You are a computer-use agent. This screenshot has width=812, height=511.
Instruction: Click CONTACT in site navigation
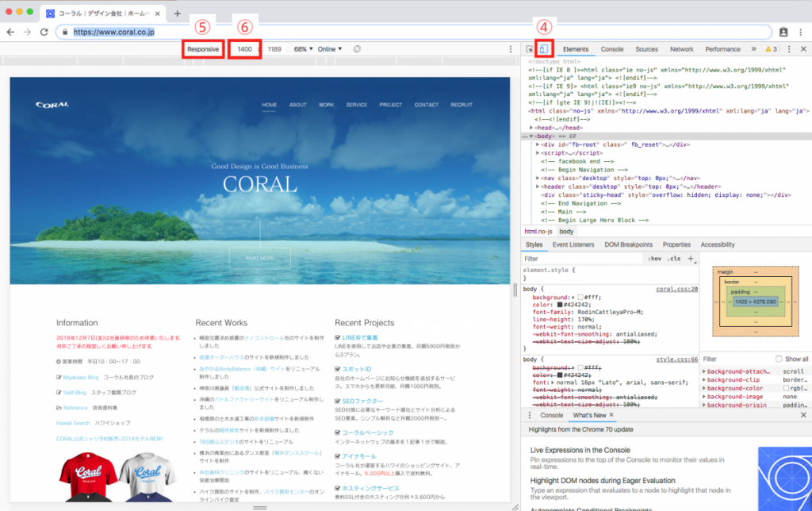pos(426,105)
